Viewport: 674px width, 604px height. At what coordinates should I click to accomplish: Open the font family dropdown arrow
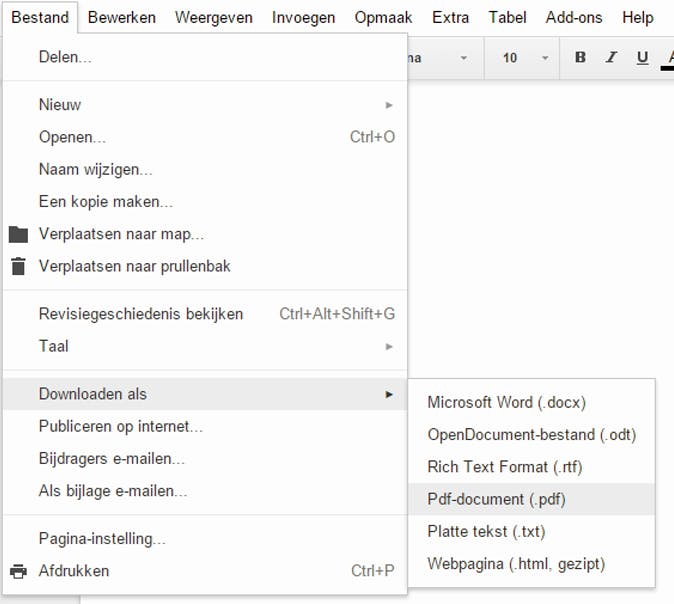463,58
